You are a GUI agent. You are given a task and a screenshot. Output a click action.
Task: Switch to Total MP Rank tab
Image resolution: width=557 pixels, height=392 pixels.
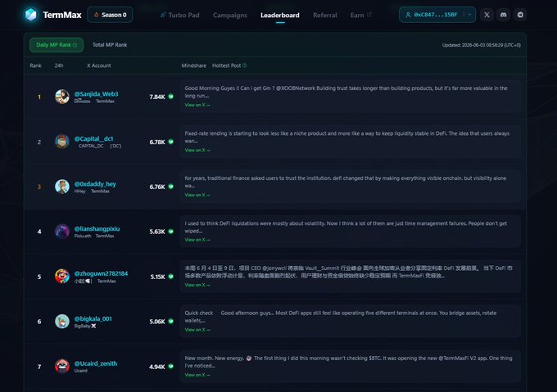pyautogui.click(x=110, y=45)
